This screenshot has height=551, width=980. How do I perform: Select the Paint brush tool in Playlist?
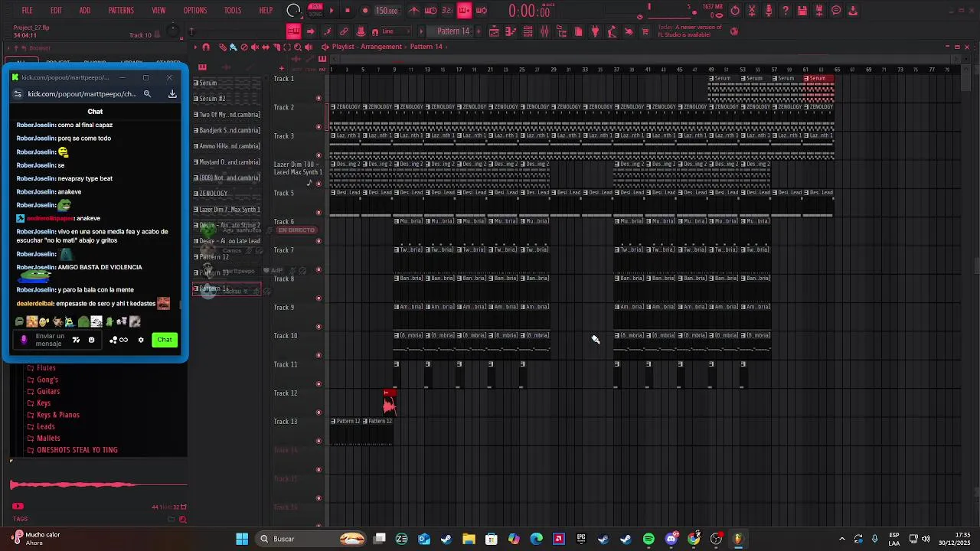click(x=234, y=47)
